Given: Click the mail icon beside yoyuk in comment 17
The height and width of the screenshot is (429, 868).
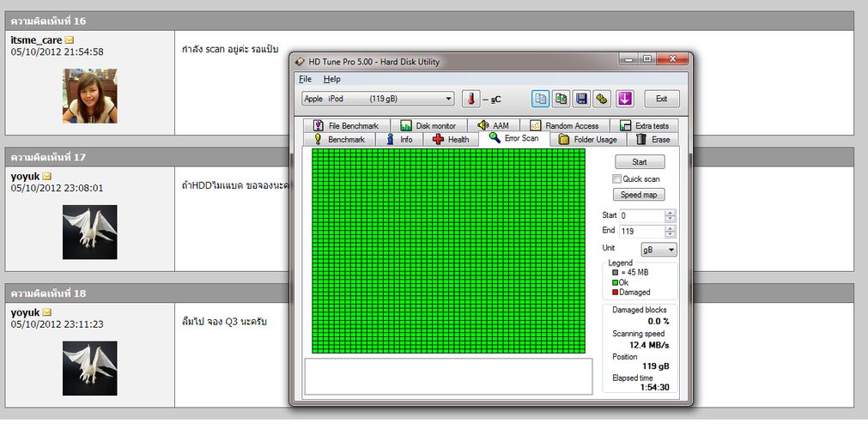Looking at the screenshot, I should (47, 177).
